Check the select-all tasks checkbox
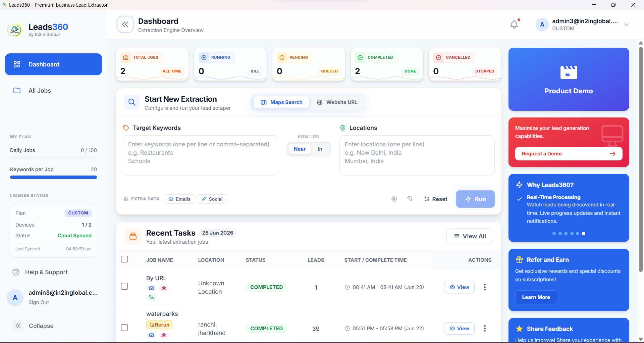 click(x=124, y=259)
